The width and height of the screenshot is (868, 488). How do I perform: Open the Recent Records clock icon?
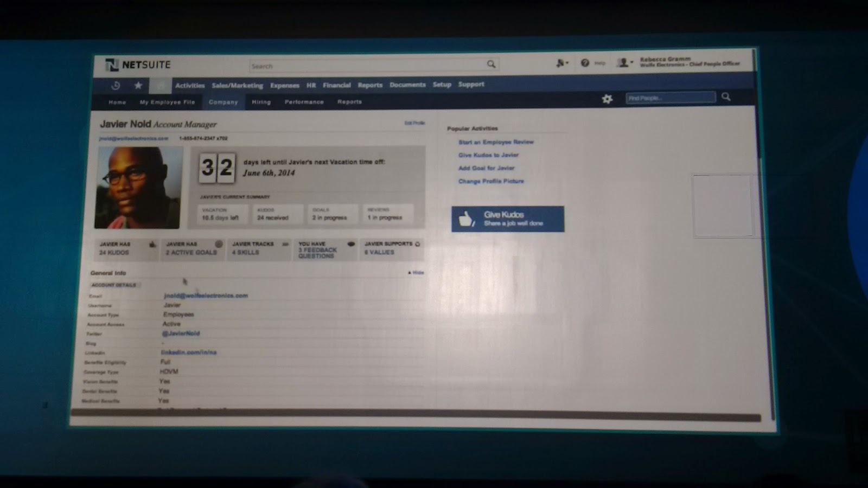pos(116,86)
